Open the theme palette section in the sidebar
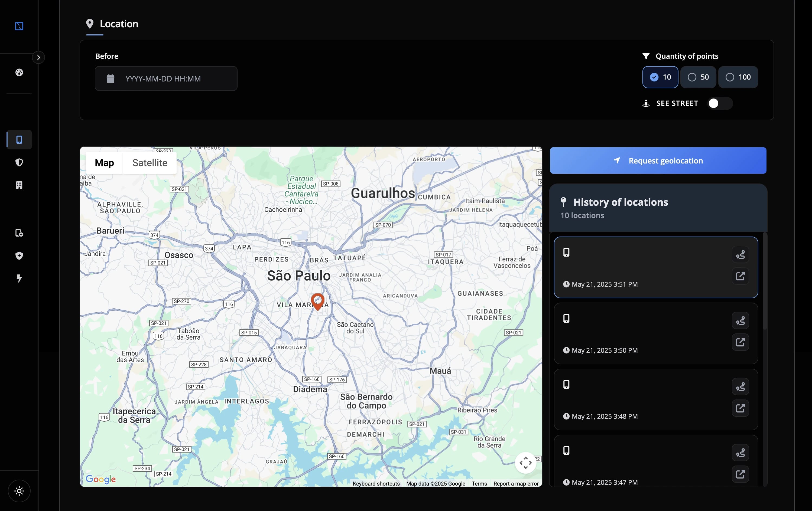 [x=19, y=72]
